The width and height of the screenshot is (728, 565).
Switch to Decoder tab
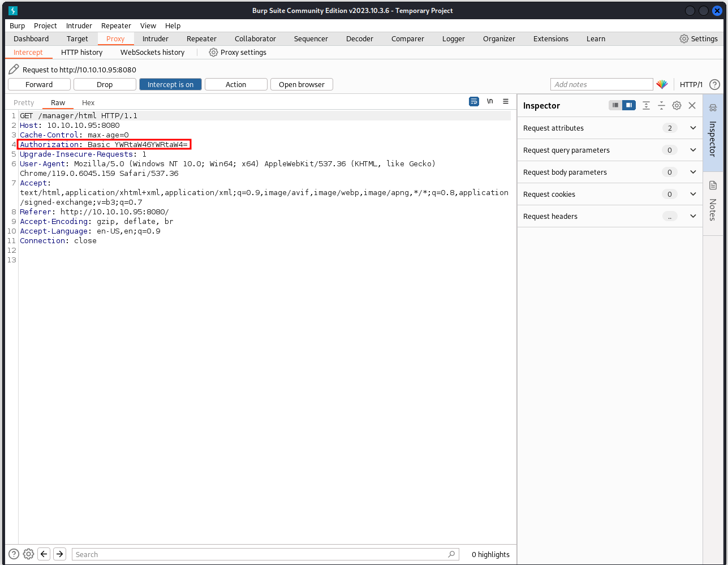pos(360,38)
